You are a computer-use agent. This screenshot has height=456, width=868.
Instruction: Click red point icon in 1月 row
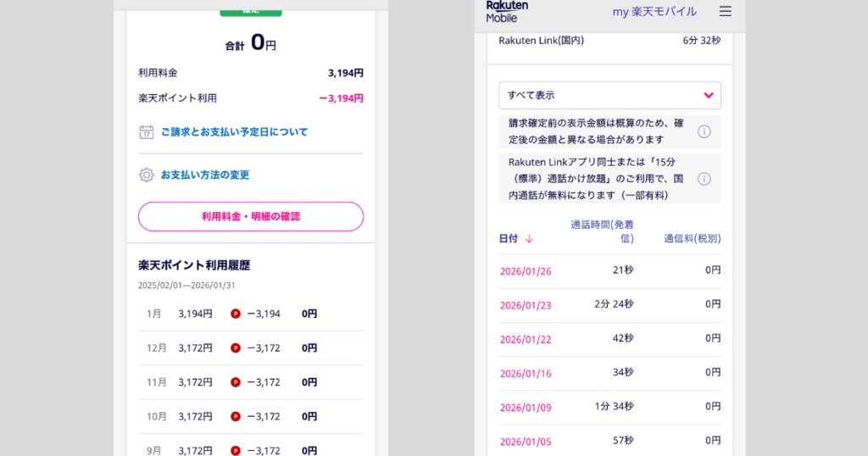click(236, 314)
